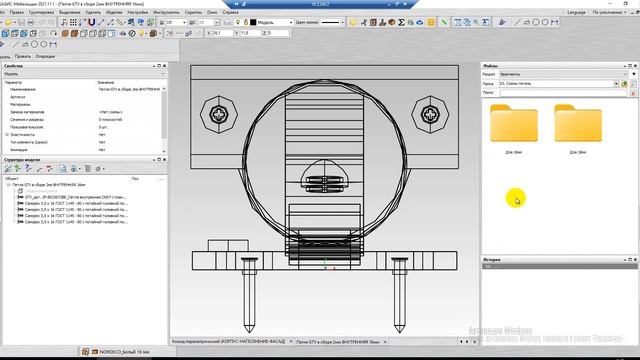Screen dimensions: 640x360
Task: Click the light bulb icon beside layer box
Action: point(238,22)
